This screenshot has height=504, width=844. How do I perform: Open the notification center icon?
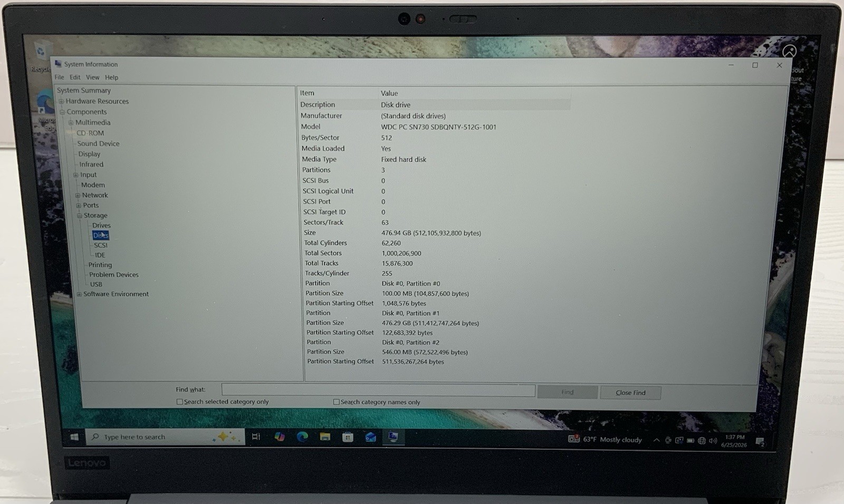(x=760, y=442)
